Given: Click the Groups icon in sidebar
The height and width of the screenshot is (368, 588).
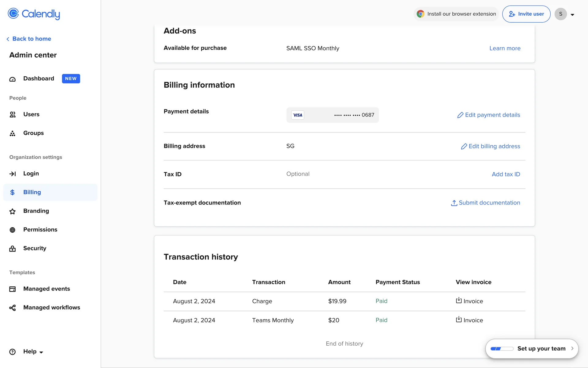Looking at the screenshot, I should 13,133.
